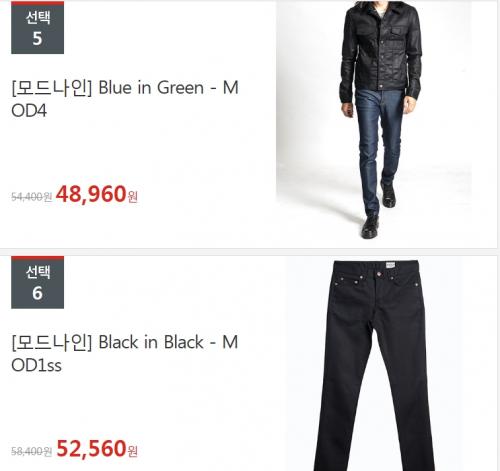Click the 선택 6 selection badge
This screenshot has height=471, width=500.
point(37,282)
